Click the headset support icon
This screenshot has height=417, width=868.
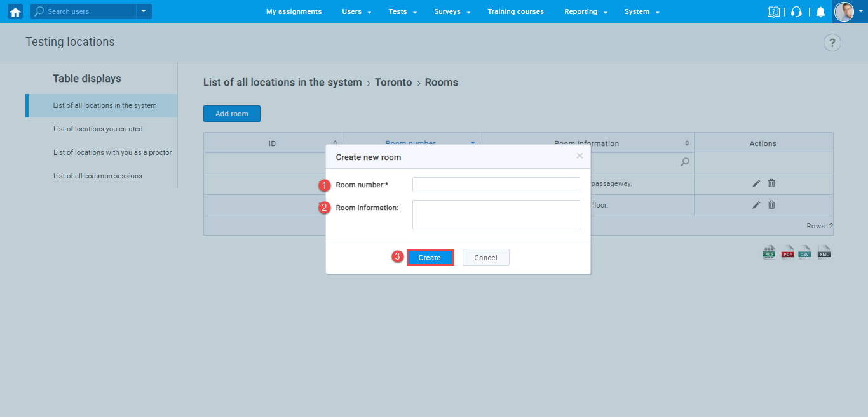tap(796, 11)
